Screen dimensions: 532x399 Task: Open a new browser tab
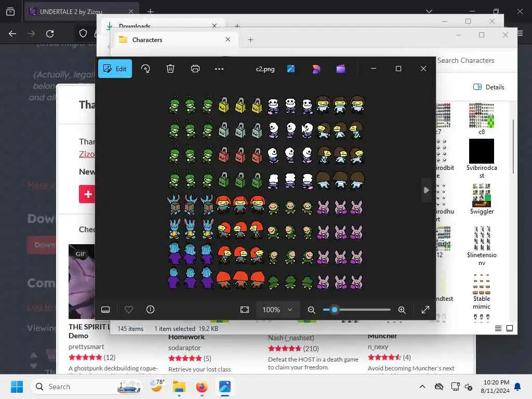(150, 12)
